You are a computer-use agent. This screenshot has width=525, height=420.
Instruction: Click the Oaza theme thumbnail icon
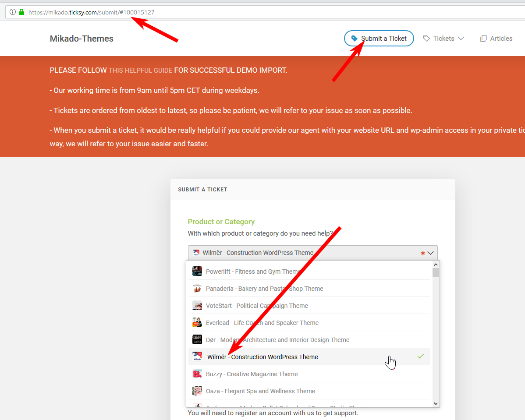[197, 391]
